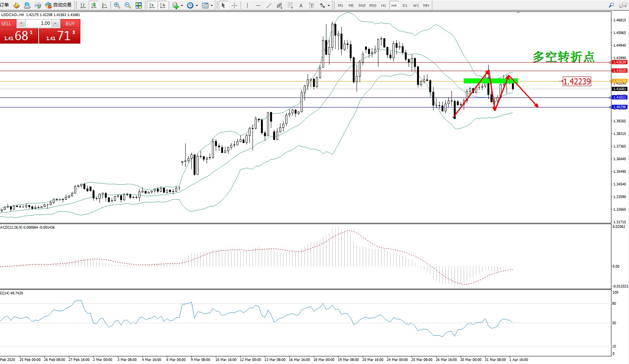Click the tile windows icon
This screenshot has width=629, height=364.
(x=139, y=5)
